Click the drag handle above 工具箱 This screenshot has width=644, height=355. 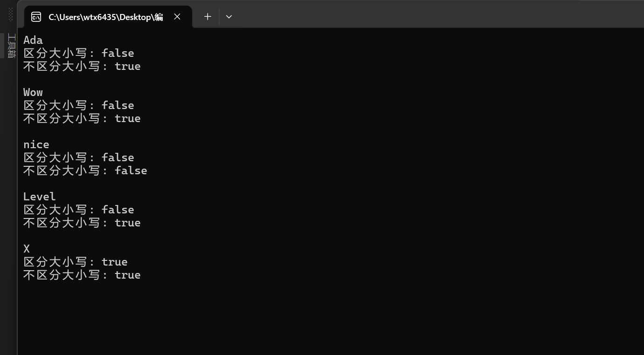(x=11, y=14)
